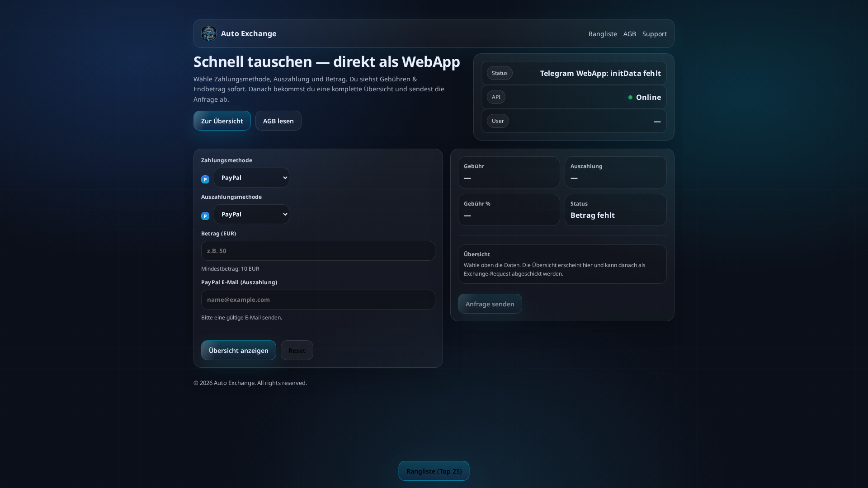Click the Status badge in the WebApp panel
This screenshot has height=488, width=868.
[500, 73]
